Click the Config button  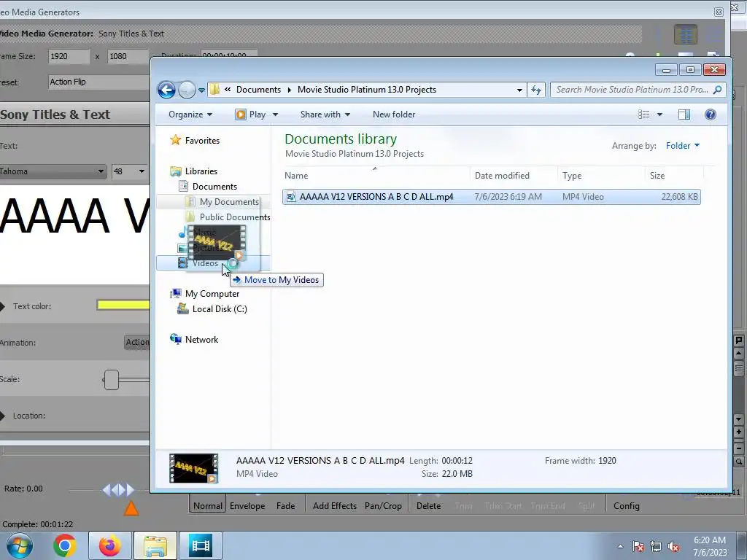click(x=626, y=506)
